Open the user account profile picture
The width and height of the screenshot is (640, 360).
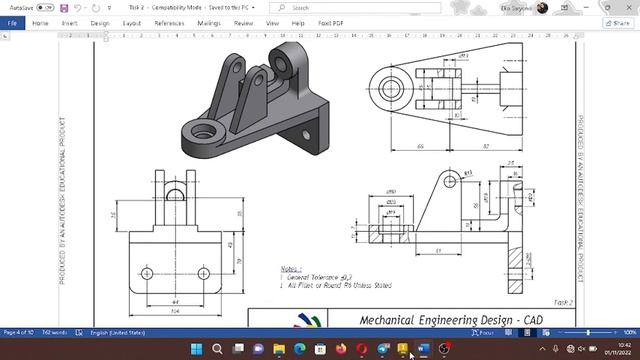click(542, 8)
